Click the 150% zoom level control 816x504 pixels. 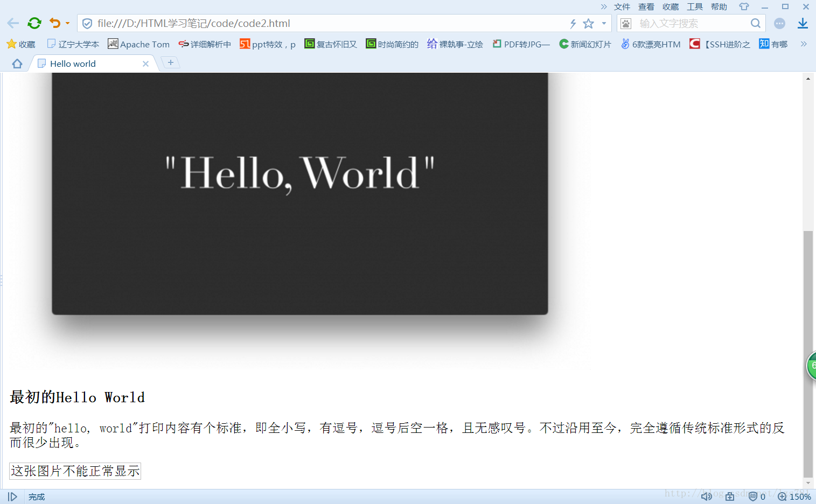(794, 496)
